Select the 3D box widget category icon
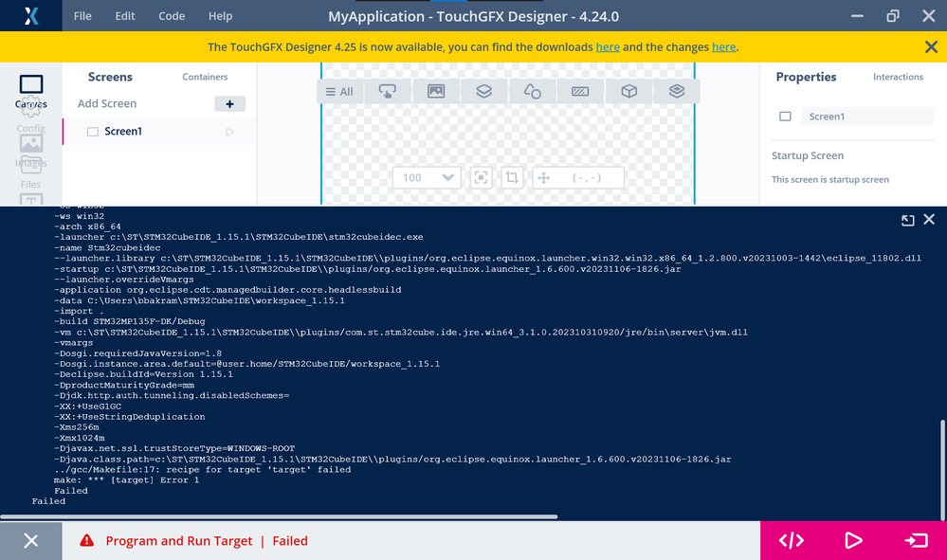 pyautogui.click(x=628, y=92)
